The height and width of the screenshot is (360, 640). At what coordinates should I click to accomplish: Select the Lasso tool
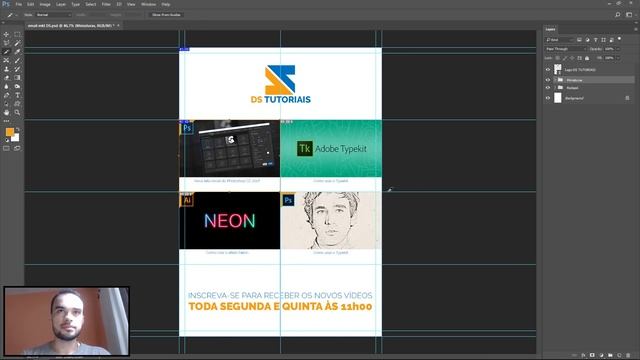tap(6, 43)
